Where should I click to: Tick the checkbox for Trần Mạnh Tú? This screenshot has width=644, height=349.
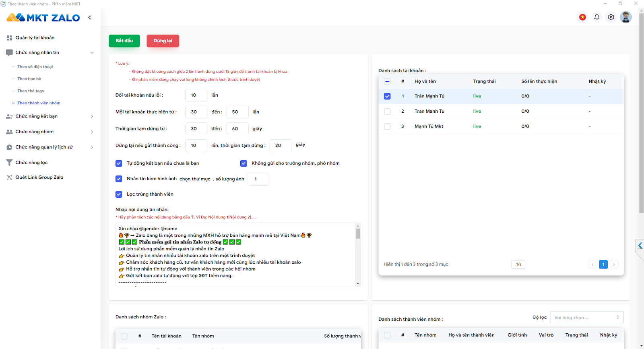click(x=387, y=96)
